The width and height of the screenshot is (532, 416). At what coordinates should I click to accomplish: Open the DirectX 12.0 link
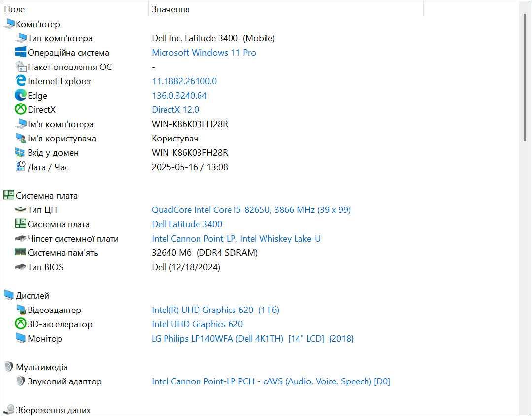point(175,110)
